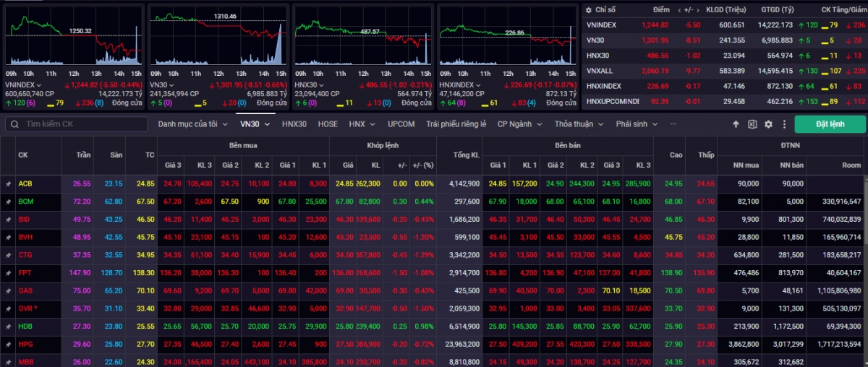The width and height of the screenshot is (868, 367).
Task: Open table settings gear icon in toolbar
Action: (768, 124)
